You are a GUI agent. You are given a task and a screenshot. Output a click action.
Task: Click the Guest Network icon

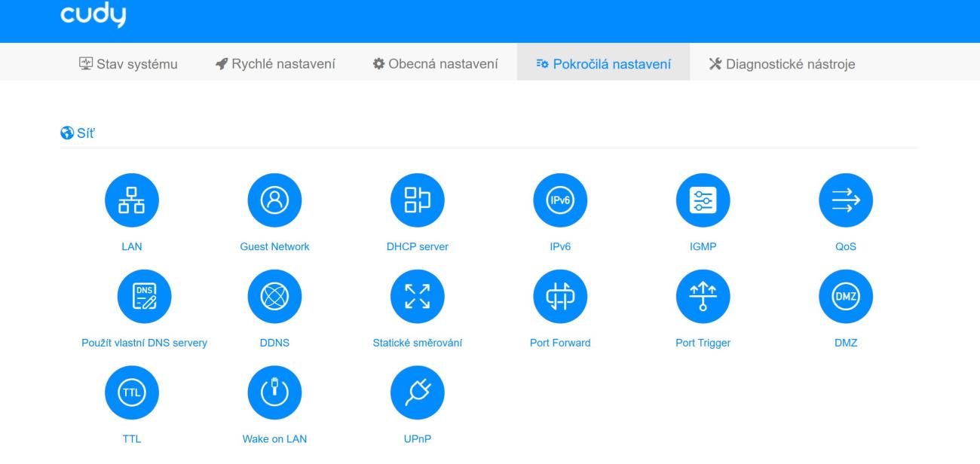(275, 200)
